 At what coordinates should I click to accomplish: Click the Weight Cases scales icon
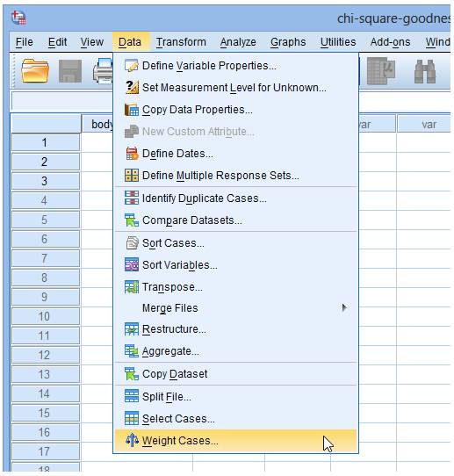pyautogui.click(x=132, y=440)
